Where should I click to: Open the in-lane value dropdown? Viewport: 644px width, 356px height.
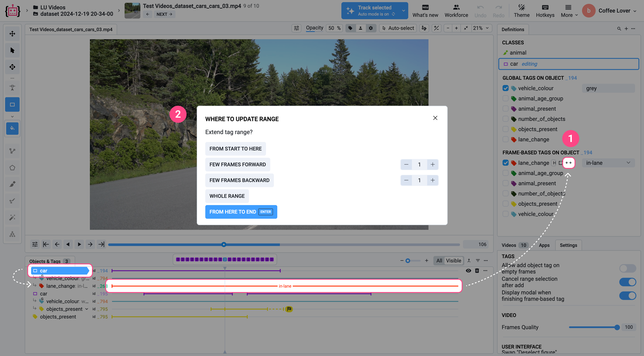point(608,163)
